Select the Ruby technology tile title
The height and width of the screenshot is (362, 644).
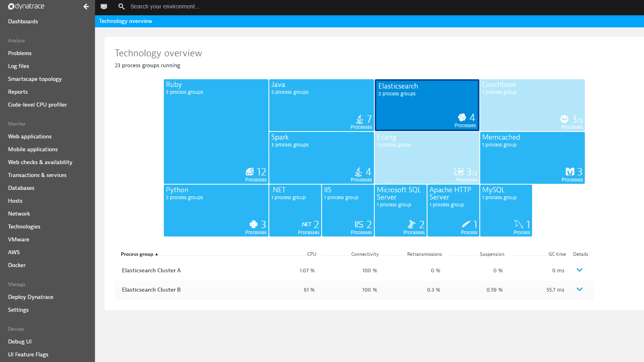click(174, 84)
